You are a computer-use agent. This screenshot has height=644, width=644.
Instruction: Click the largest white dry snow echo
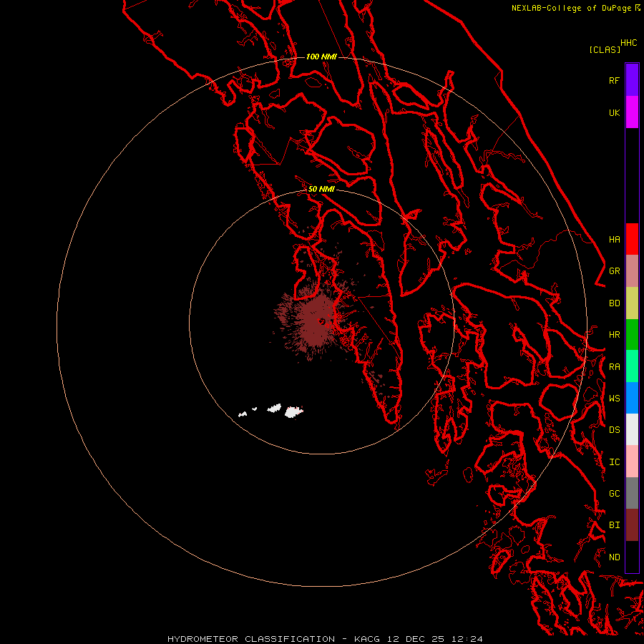point(293,411)
